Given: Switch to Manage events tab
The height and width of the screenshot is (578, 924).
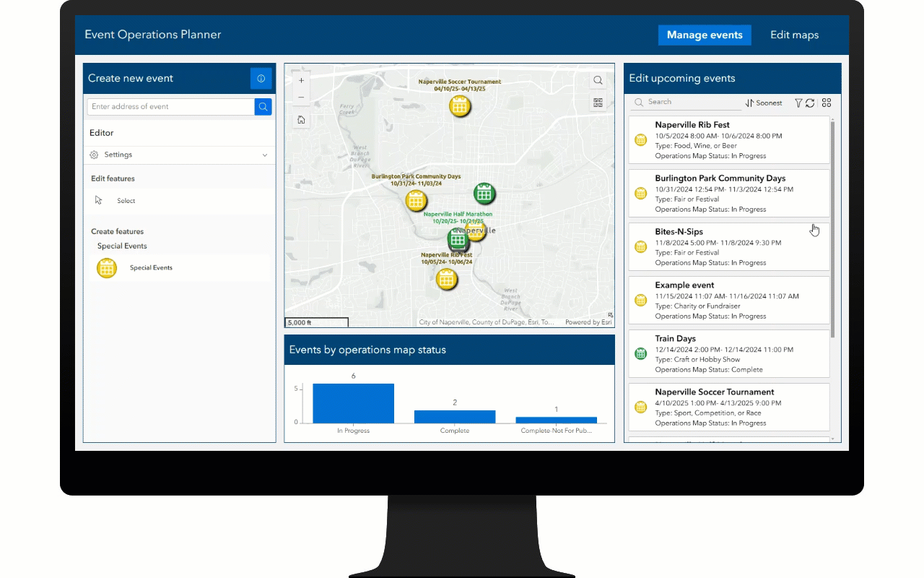Looking at the screenshot, I should (x=705, y=35).
